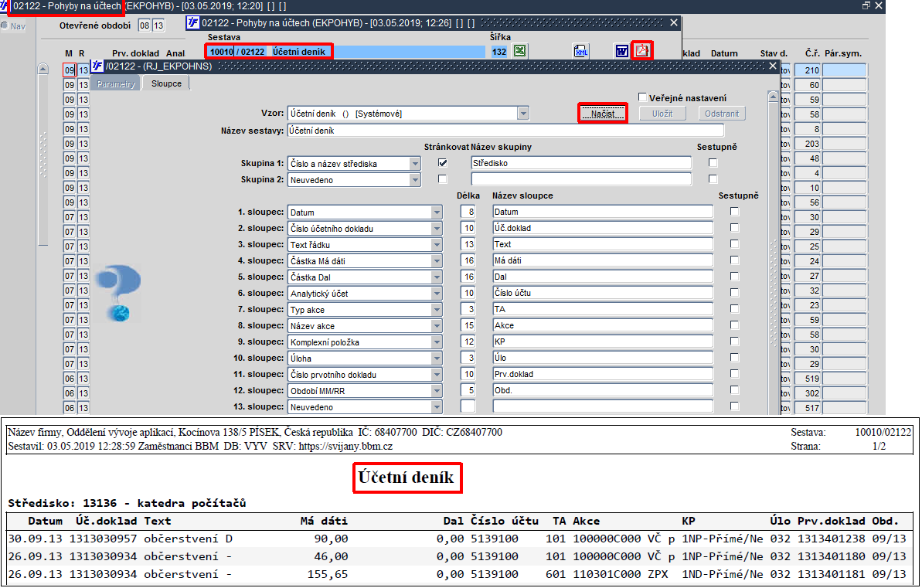Viewport: 922px width, 588px height.
Task: Click the Načíst button
Action: click(x=603, y=114)
